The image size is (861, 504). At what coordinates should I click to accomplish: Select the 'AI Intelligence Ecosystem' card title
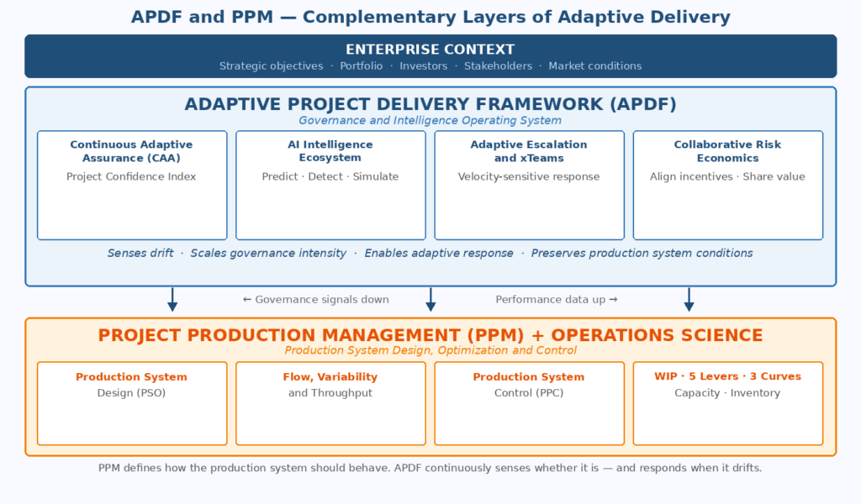pyautogui.click(x=330, y=151)
